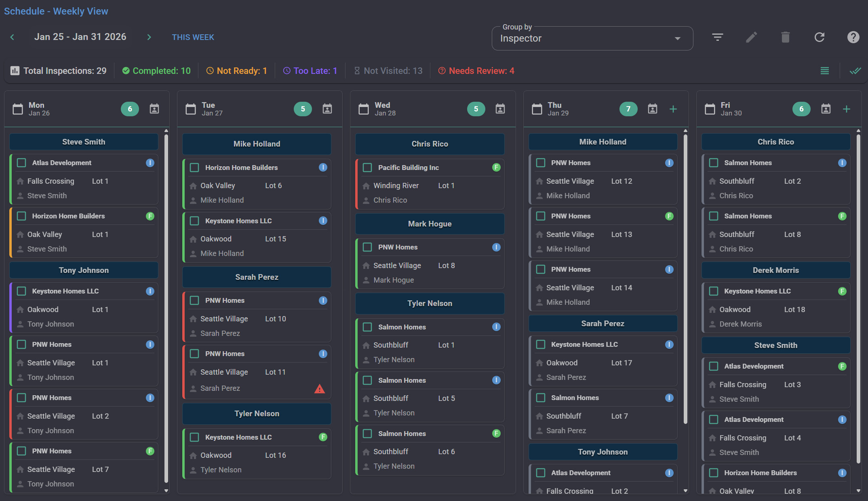868x501 pixels.
Task: Go to the previous week with the left chevron
Action: pos(12,37)
